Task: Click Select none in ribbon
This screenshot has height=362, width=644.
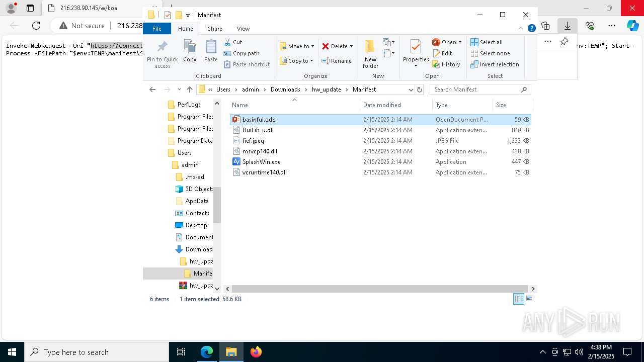Action: point(491,53)
